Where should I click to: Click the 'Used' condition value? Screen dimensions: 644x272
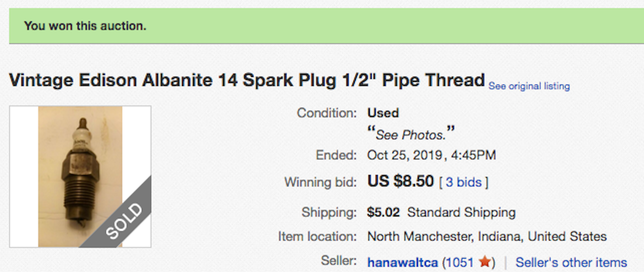383,113
